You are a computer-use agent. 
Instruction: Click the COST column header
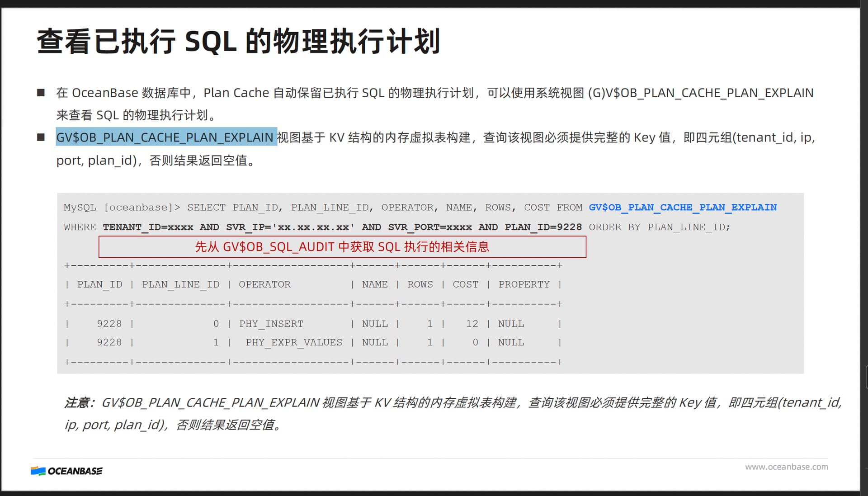[466, 284]
